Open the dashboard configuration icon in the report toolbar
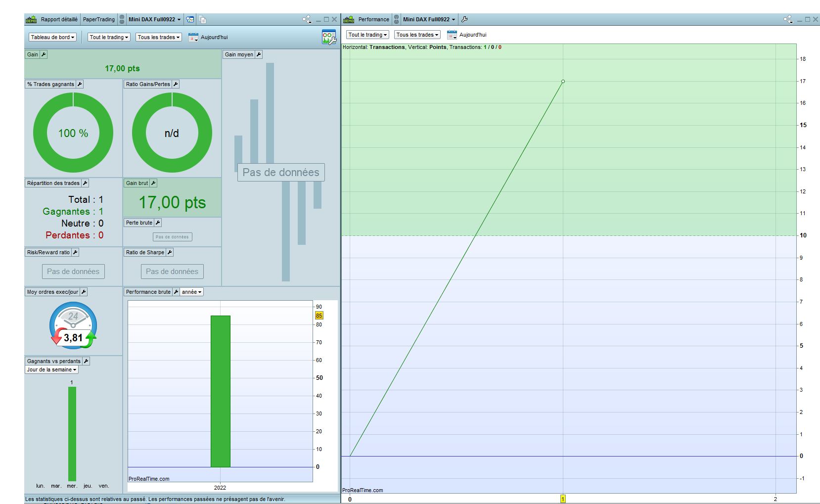The height and width of the screenshot is (504, 820). coord(329,38)
